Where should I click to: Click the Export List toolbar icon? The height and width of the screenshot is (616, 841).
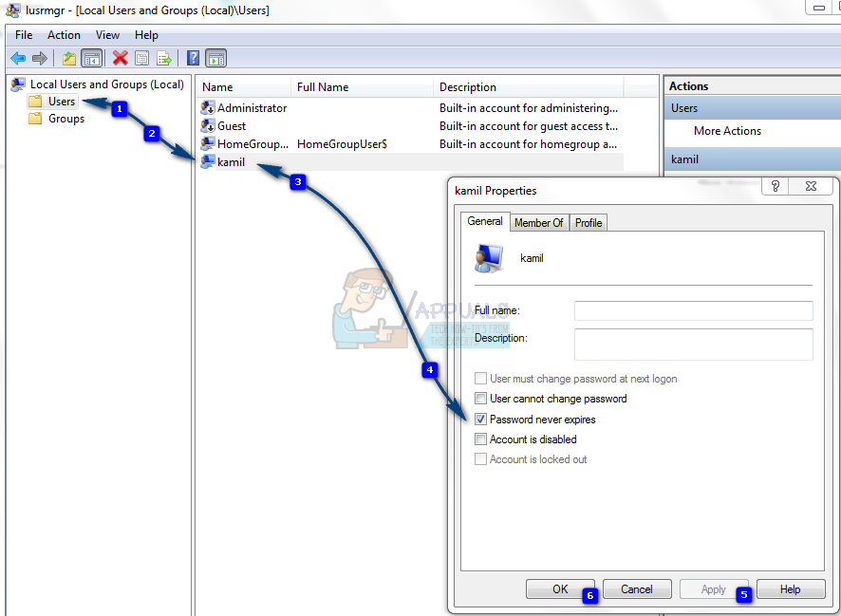(x=164, y=58)
